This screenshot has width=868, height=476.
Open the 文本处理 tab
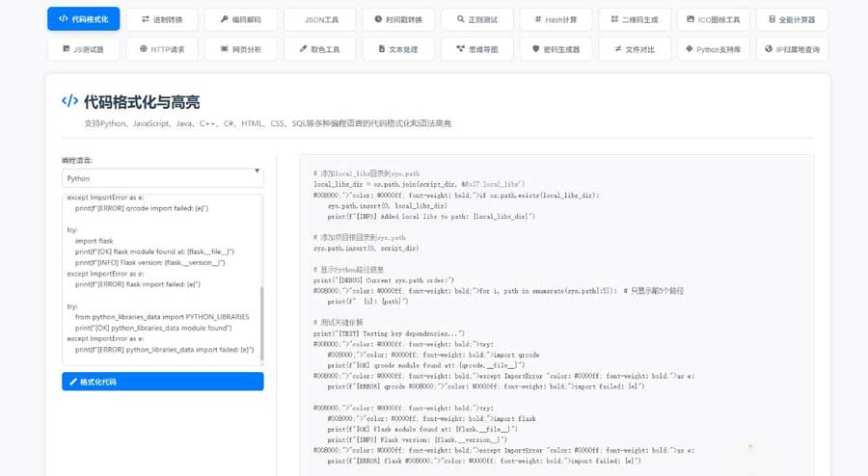pos(398,49)
